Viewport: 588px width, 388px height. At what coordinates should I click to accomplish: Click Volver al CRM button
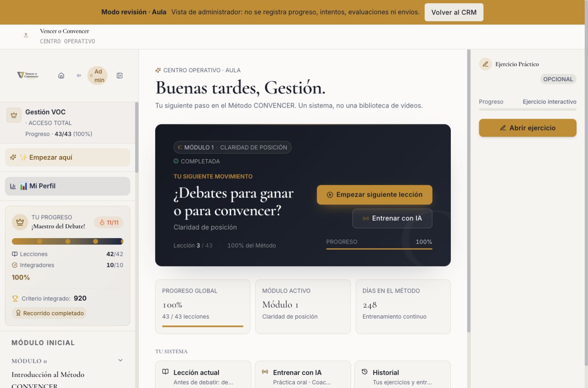coord(454,12)
